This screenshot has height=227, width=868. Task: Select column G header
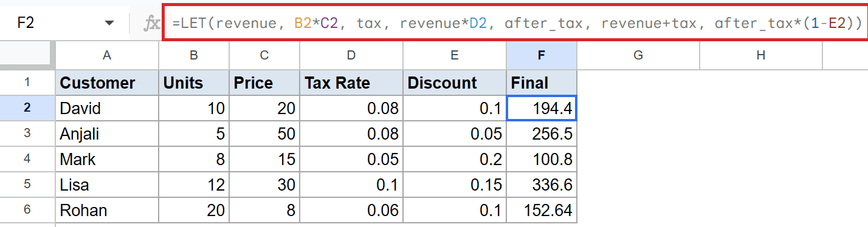(638, 55)
